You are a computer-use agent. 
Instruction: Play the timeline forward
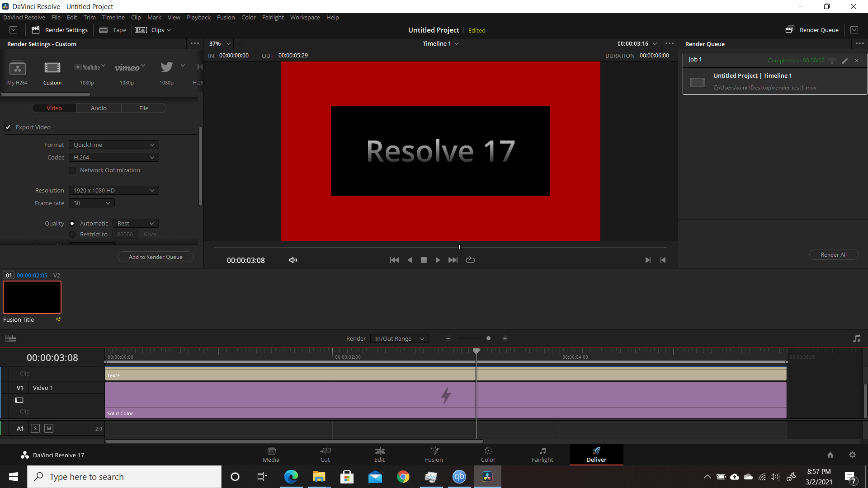(x=438, y=260)
